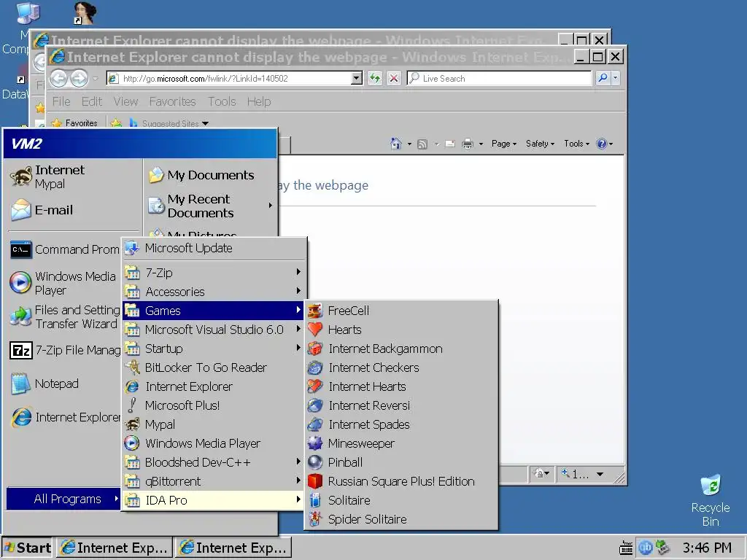Screen dimensions: 747x560
Task: Expand the Accessories submenu
Action: click(x=214, y=292)
